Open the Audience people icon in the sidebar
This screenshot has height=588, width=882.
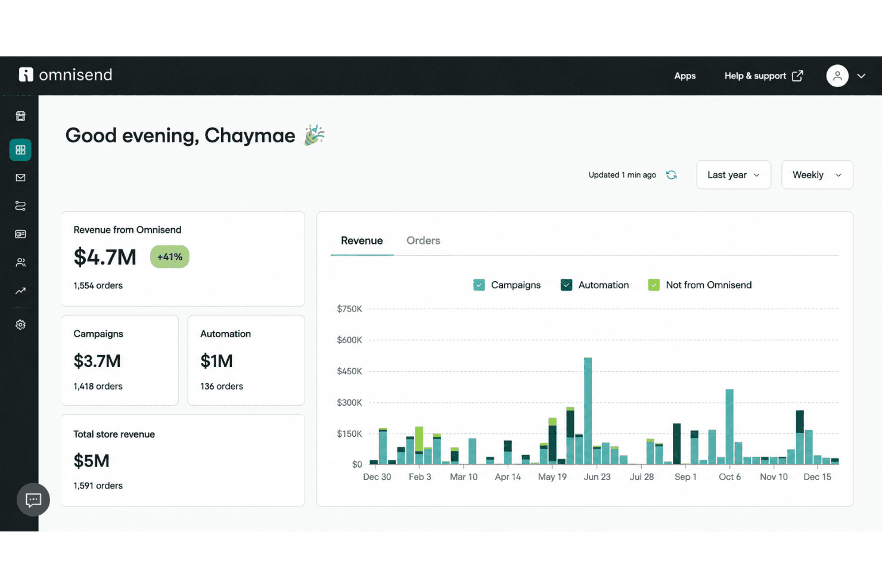pos(20,262)
